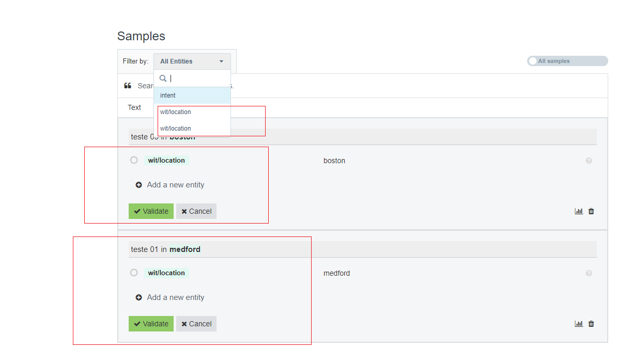This screenshot has height=364, width=632.
Task: Select the radio button in medford sample
Action: (x=134, y=273)
